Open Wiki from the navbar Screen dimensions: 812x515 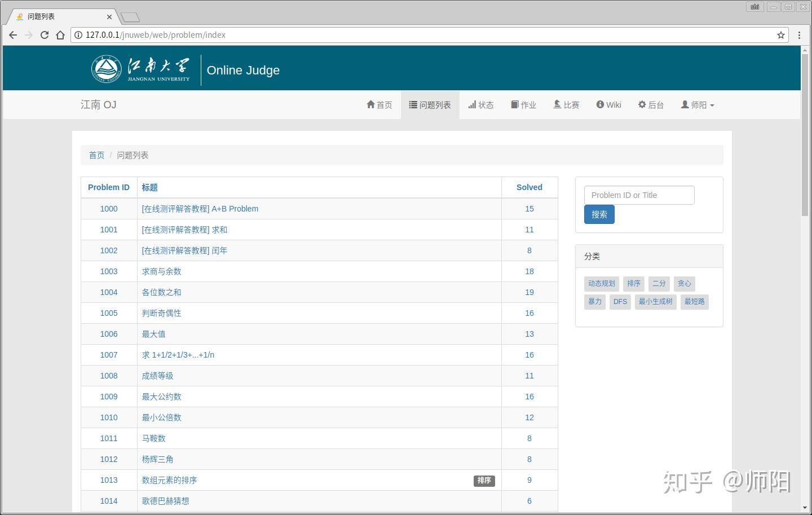tap(609, 105)
